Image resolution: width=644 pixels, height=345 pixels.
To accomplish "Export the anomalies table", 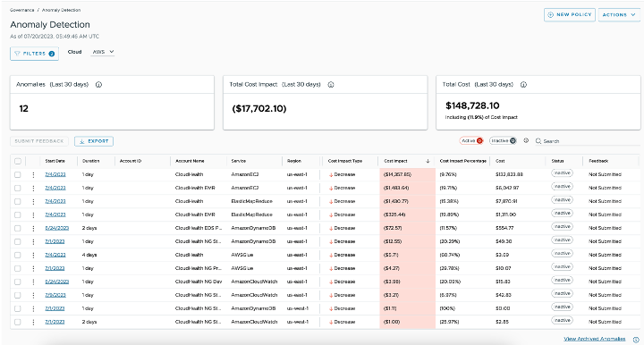I will pyautogui.click(x=94, y=141).
